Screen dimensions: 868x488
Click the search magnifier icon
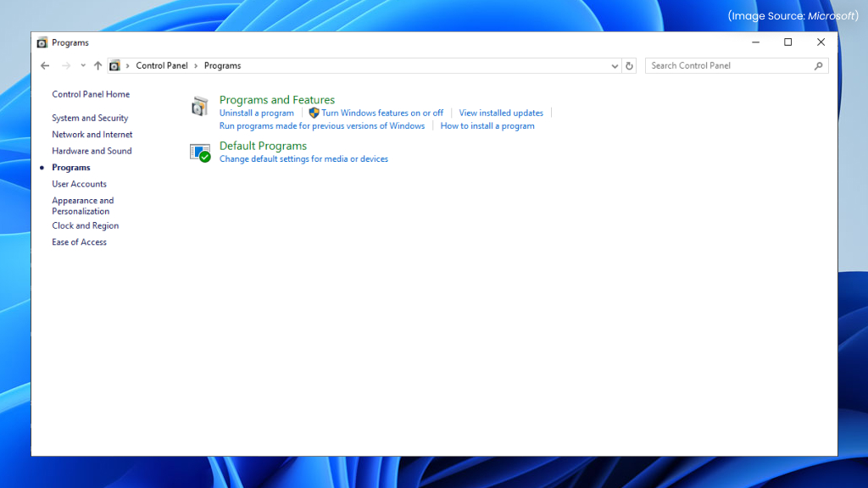[818, 65]
